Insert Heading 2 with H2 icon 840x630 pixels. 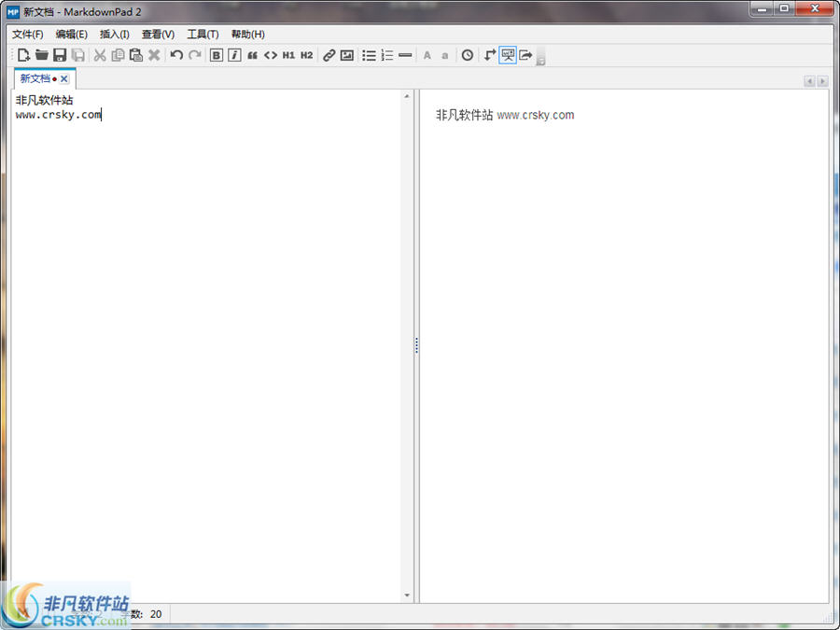(306, 55)
